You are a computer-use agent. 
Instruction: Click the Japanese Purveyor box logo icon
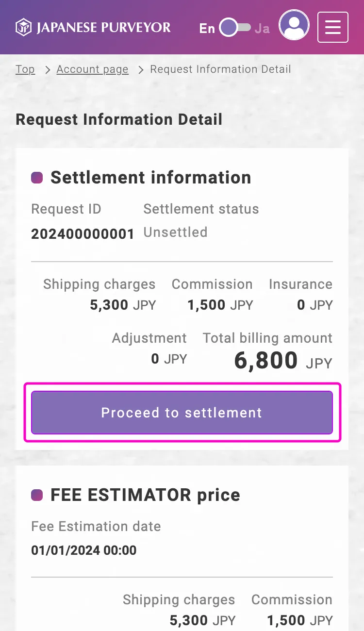(24, 27)
